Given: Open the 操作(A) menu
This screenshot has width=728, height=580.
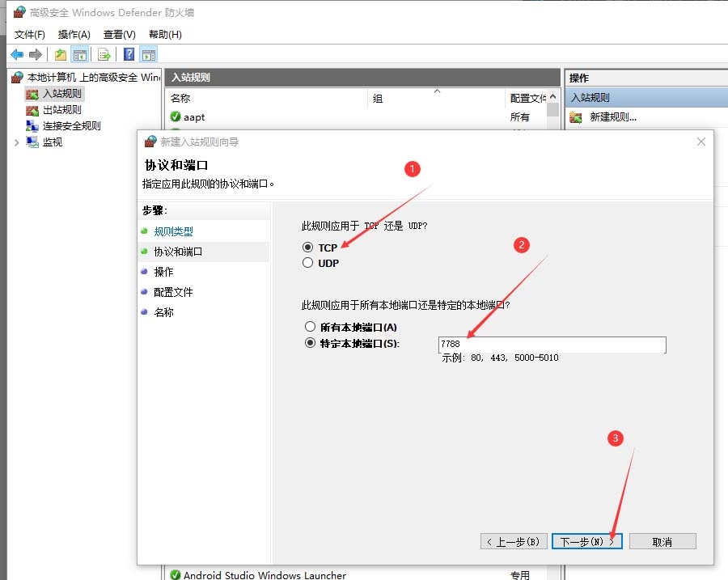Looking at the screenshot, I should [74, 34].
